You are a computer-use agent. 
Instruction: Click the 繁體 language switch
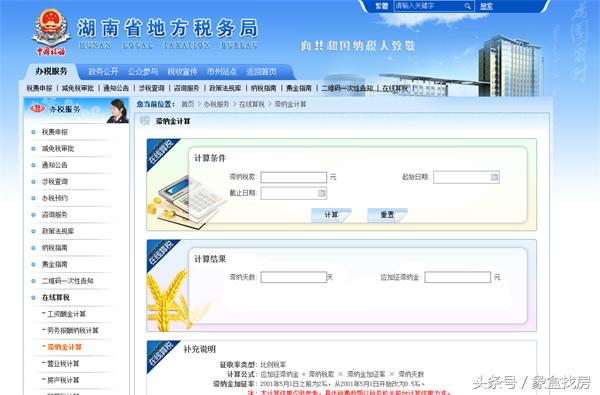[381, 6]
